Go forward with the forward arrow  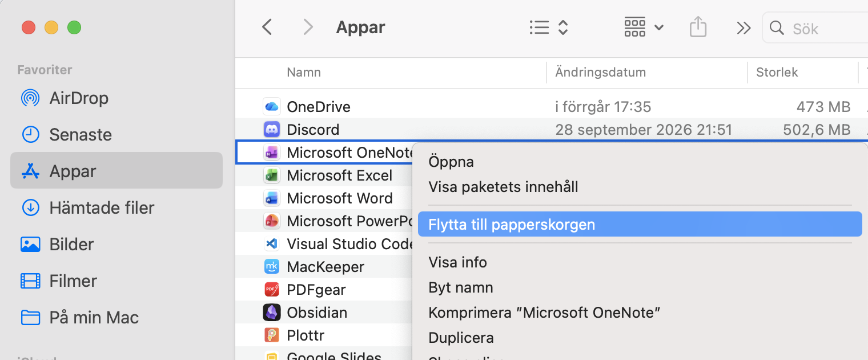pyautogui.click(x=308, y=27)
